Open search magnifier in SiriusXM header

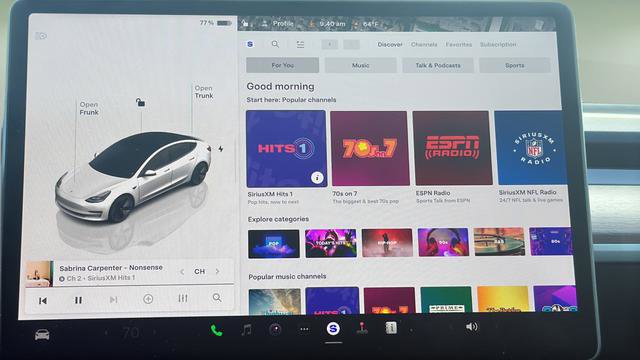click(x=275, y=44)
